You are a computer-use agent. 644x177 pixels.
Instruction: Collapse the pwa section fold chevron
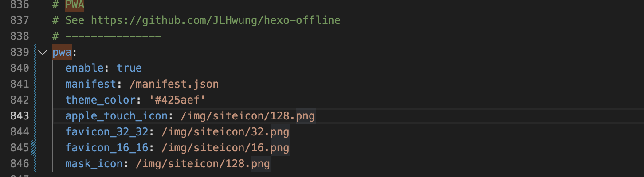click(x=43, y=53)
